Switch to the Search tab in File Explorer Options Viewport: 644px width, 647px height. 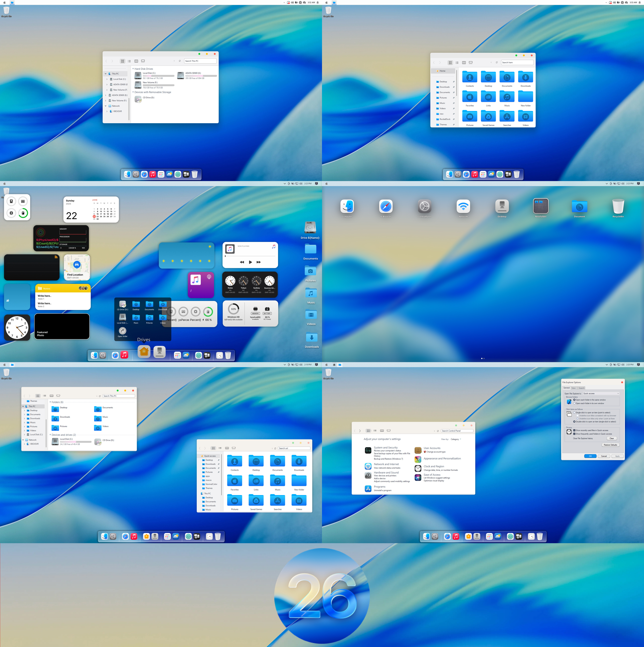[x=581, y=388]
